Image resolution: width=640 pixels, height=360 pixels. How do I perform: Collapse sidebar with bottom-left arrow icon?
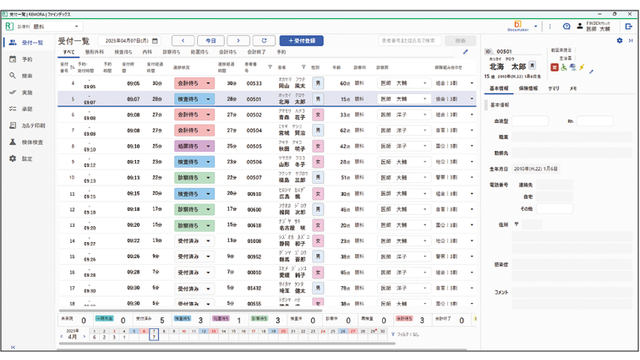pyautogui.click(x=13, y=347)
